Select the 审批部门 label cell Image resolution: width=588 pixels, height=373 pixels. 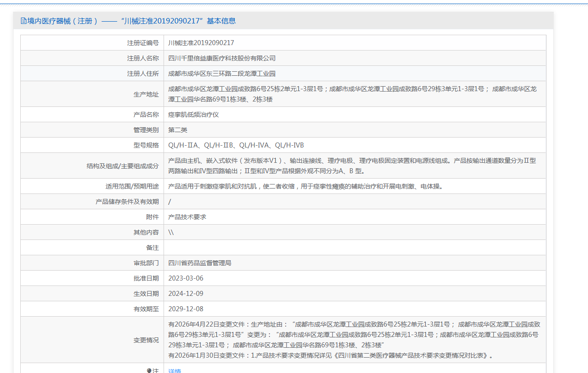click(92, 263)
